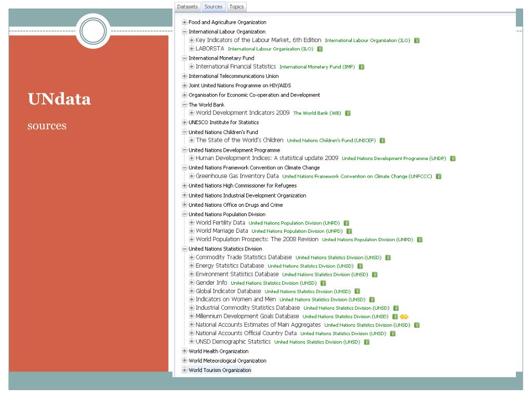
Task: Select United Nations Industrial Development Organization row
Action: coord(247,195)
